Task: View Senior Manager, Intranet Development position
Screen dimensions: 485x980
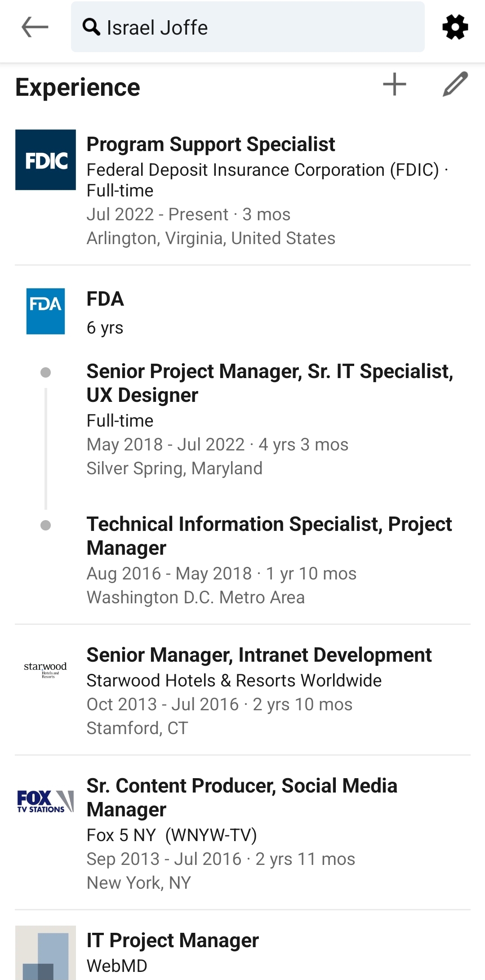Action: [x=259, y=655]
